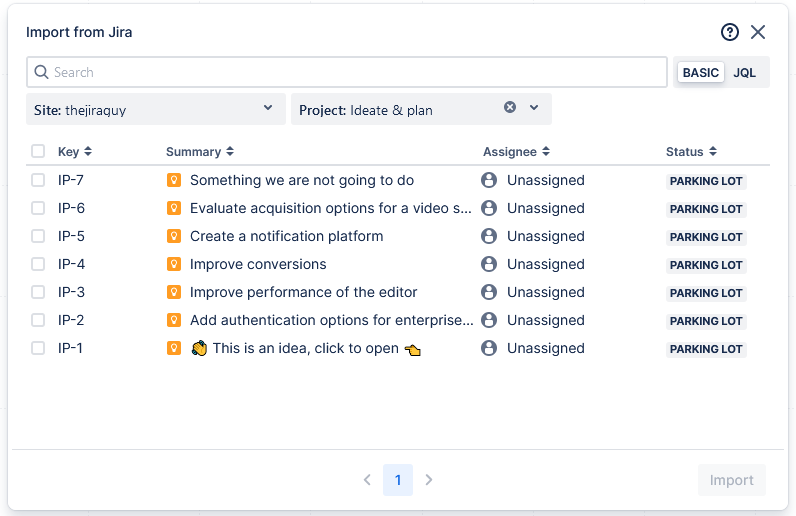Sort issues by Assignee column
This screenshot has height=516, width=796.
click(x=546, y=152)
